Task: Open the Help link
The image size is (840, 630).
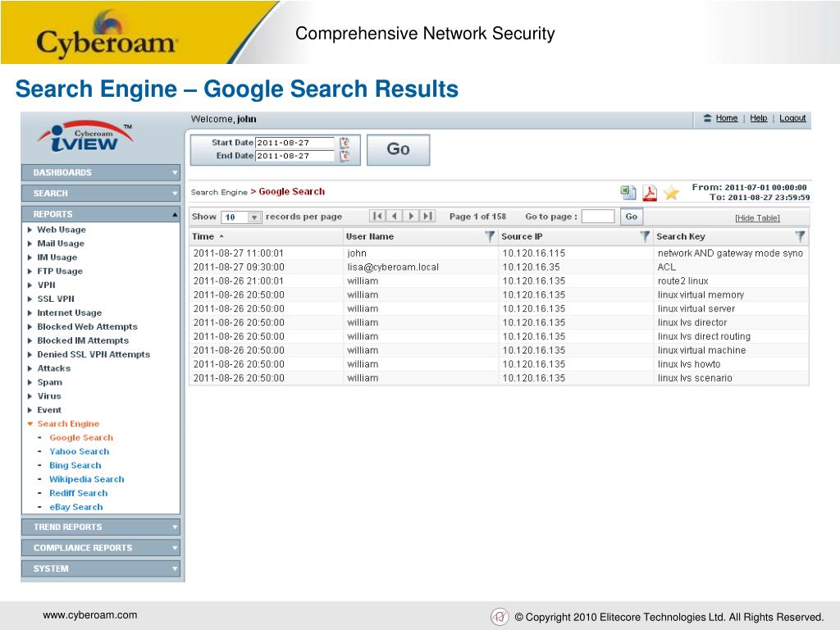Action: coord(758,118)
